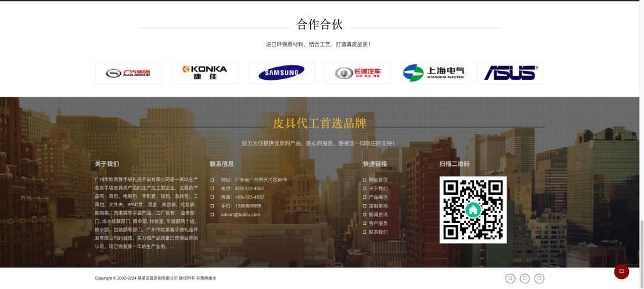Open the ASUS partner logo

[x=511, y=73]
